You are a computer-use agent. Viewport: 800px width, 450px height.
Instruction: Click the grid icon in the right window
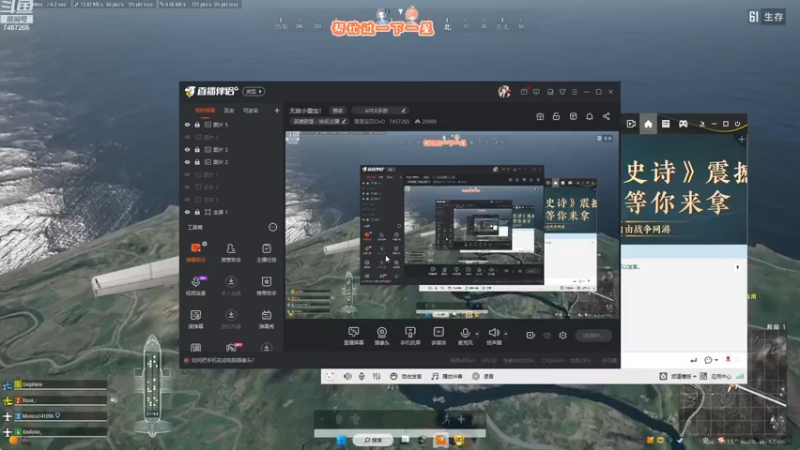(666, 124)
